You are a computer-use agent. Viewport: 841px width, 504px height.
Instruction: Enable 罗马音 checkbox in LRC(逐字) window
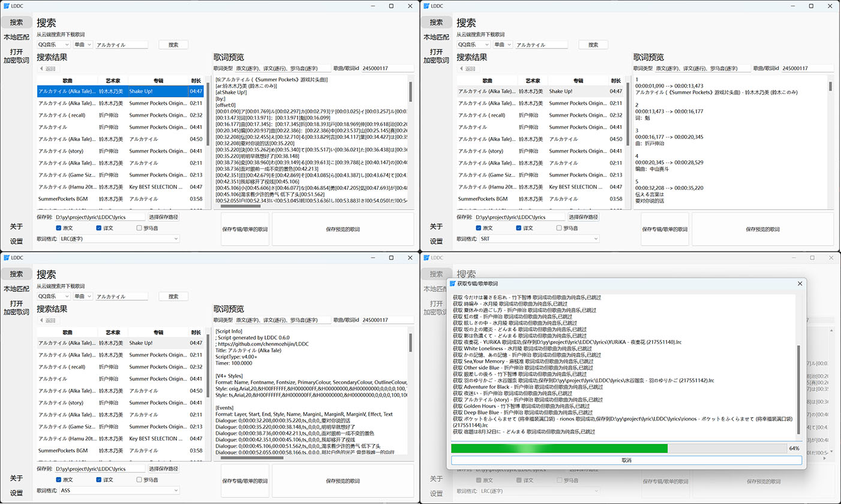(x=139, y=228)
